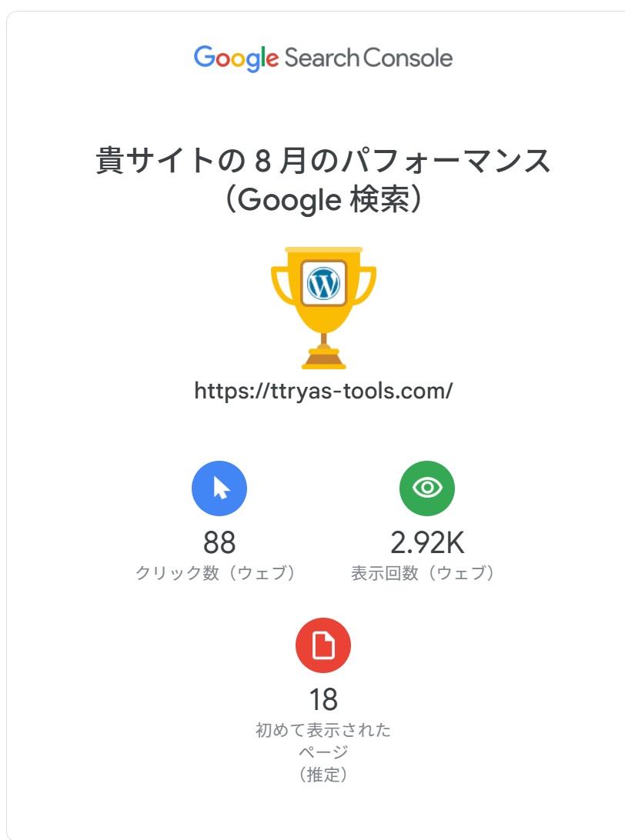This screenshot has width=625, height=840.
Task: Click the red page document icon
Action: 323,645
